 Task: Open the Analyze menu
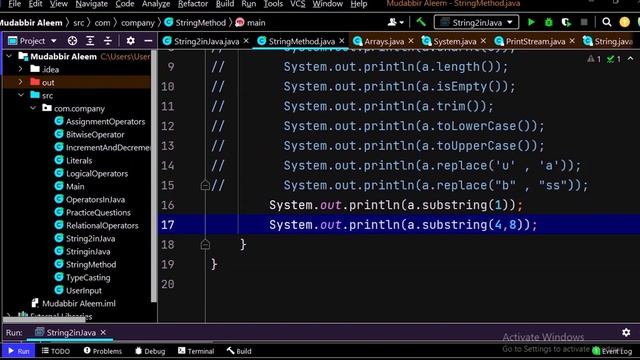tap(156, 4)
